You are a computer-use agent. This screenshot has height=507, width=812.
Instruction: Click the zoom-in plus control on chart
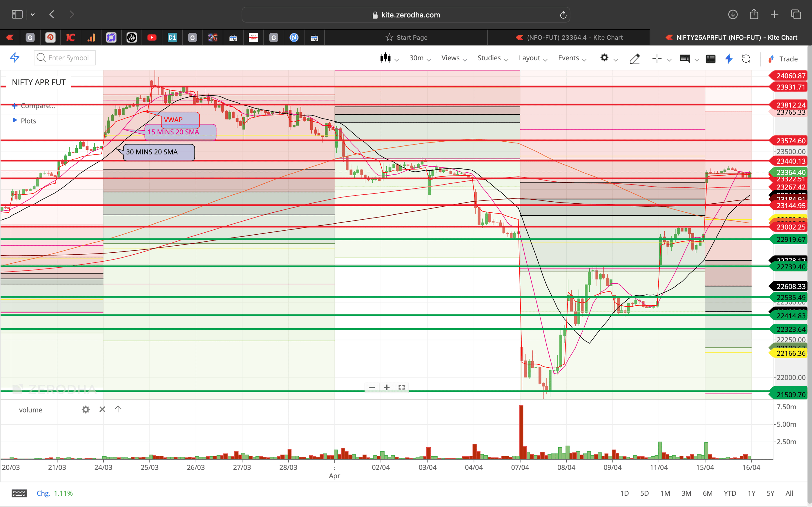387,387
